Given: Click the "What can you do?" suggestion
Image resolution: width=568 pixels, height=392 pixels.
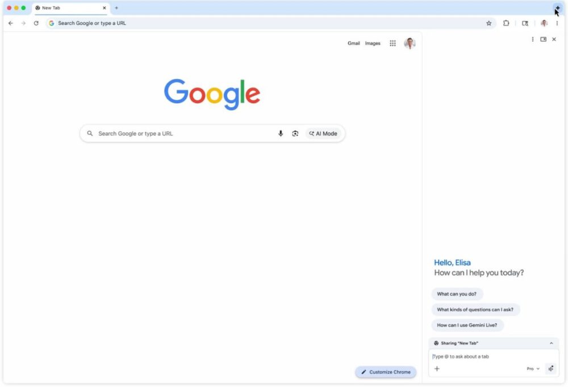Looking at the screenshot, I should 457,294.
